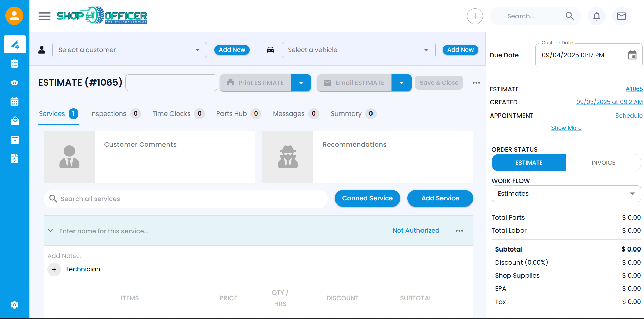Open settings gear in sidebar
This screenshot has height=319, width=644.
click(14, 305)
